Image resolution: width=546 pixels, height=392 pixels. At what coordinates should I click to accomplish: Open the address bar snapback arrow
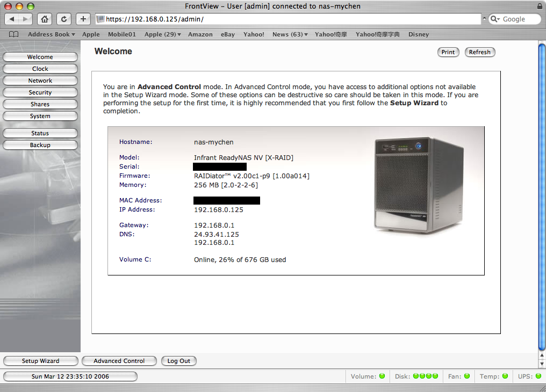tap(484, 18)
